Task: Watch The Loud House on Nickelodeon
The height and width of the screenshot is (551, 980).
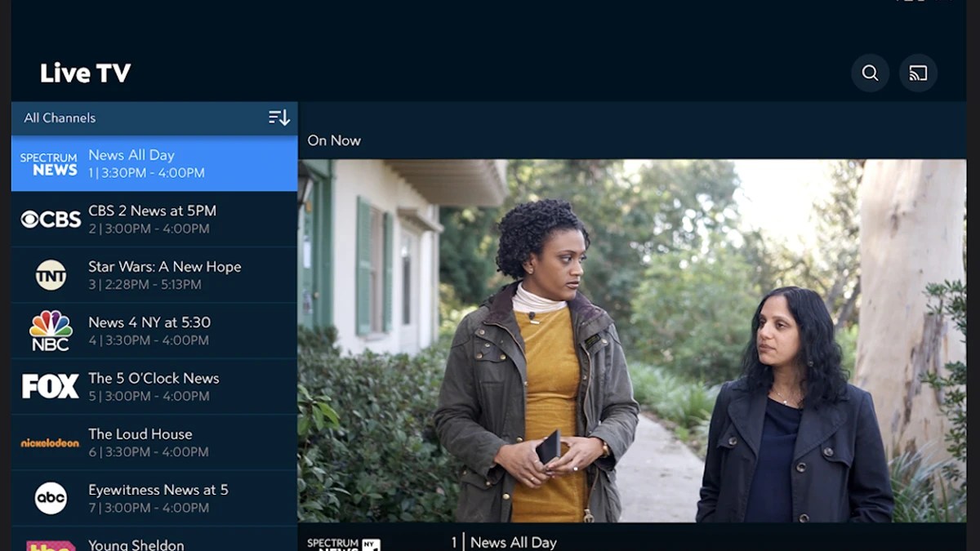Action: tap(163, 442)
